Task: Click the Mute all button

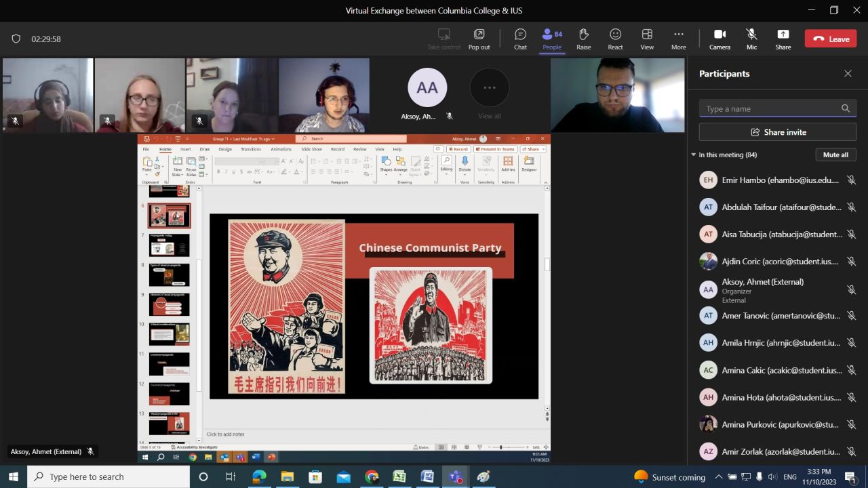Action: pos(835,155)
